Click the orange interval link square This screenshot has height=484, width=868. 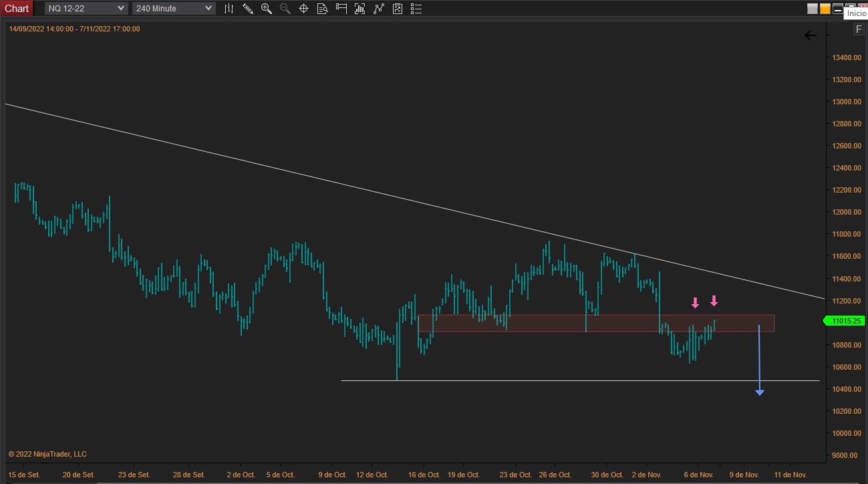pyautogui.click(x=825, y=9)
